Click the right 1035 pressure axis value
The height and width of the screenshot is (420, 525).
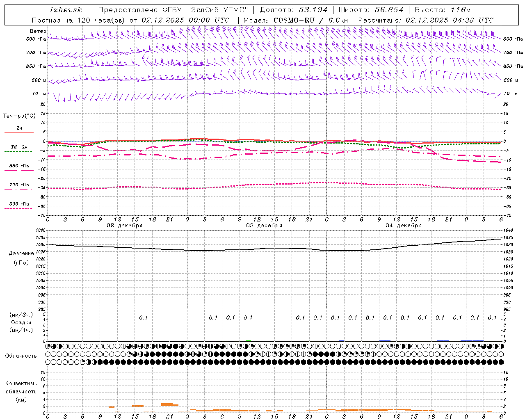(508, 237)
